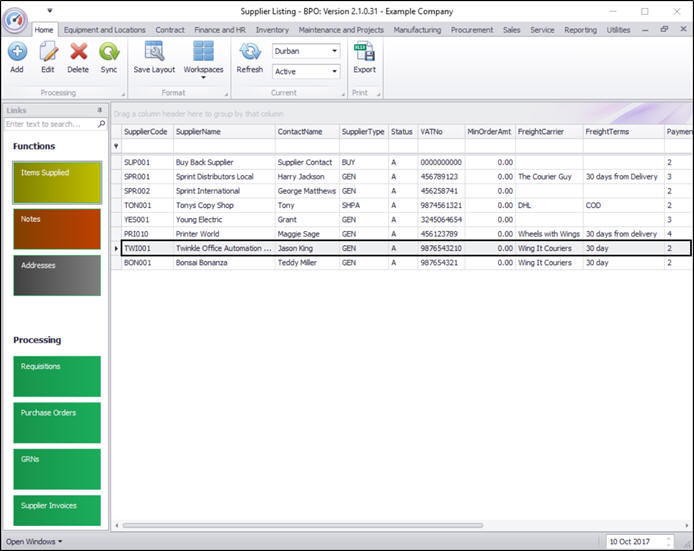
Task: Pin the Links panel
Action: coord(99,110)
